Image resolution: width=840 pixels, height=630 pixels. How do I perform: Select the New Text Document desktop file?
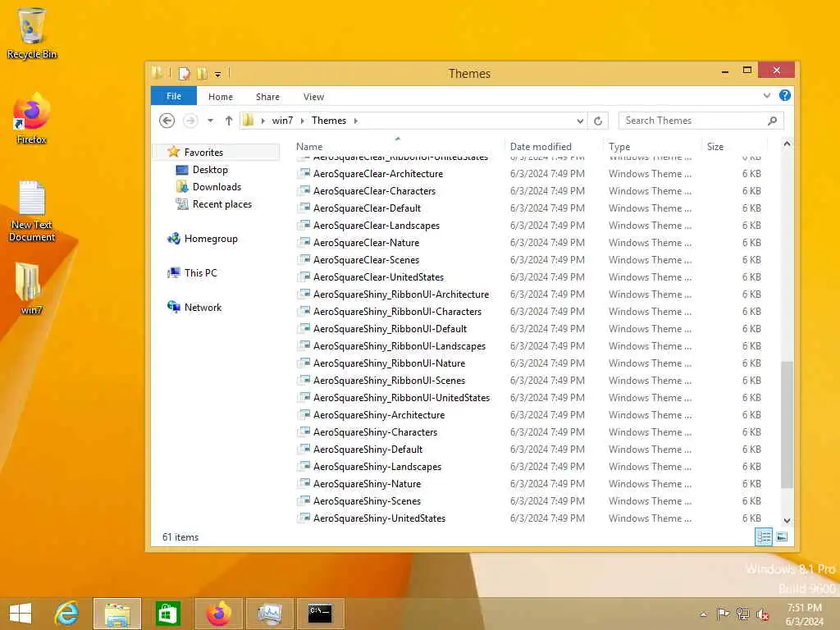pyautogui.click(x=32, y=212)
